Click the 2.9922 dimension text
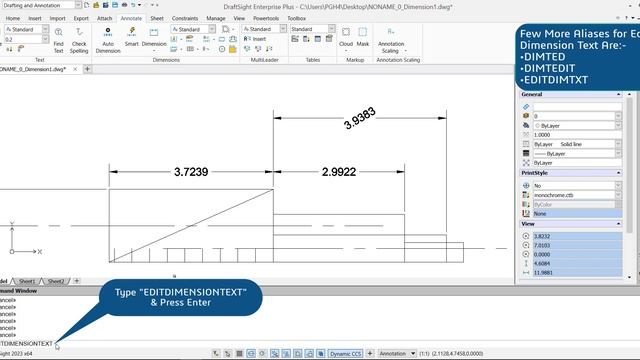 (339, 172)
